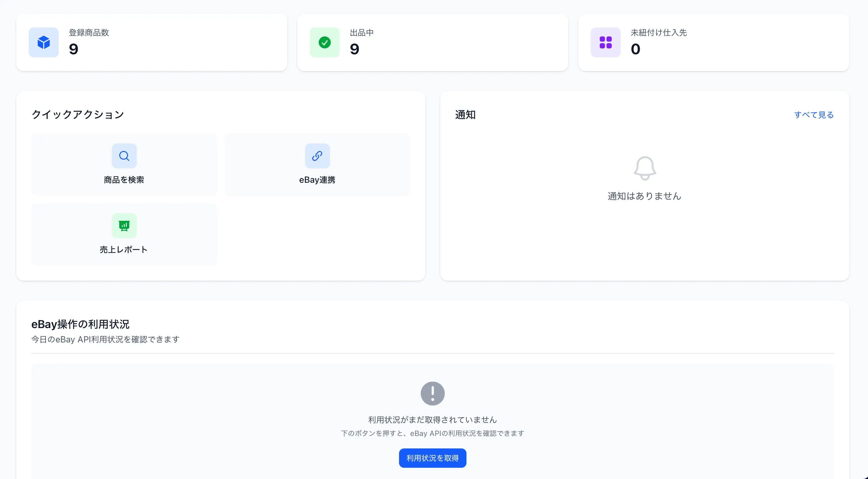Viewport: 868px width, 479px height.
Task: Follow the すべて見る link
Action: pos(813,115)
